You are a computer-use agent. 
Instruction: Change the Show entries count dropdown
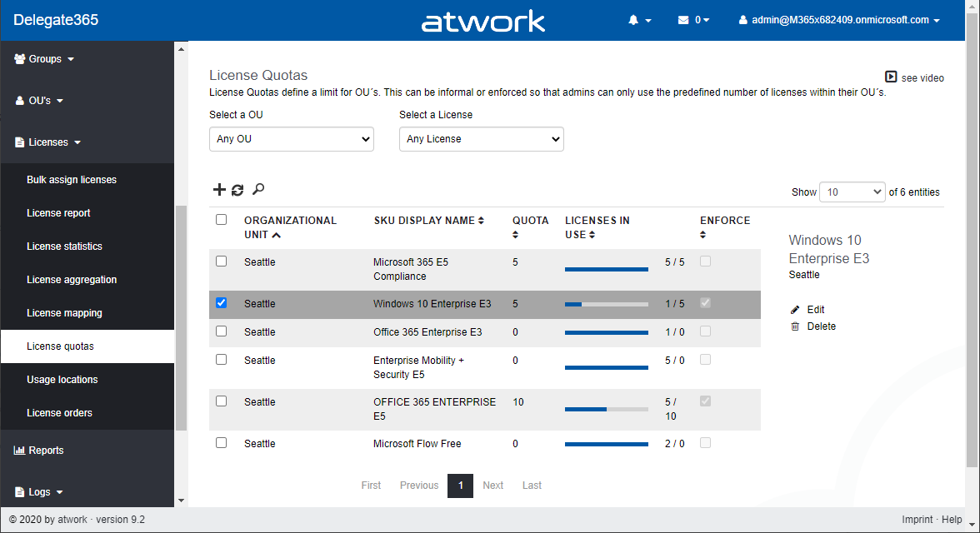[x=852, y=192]
